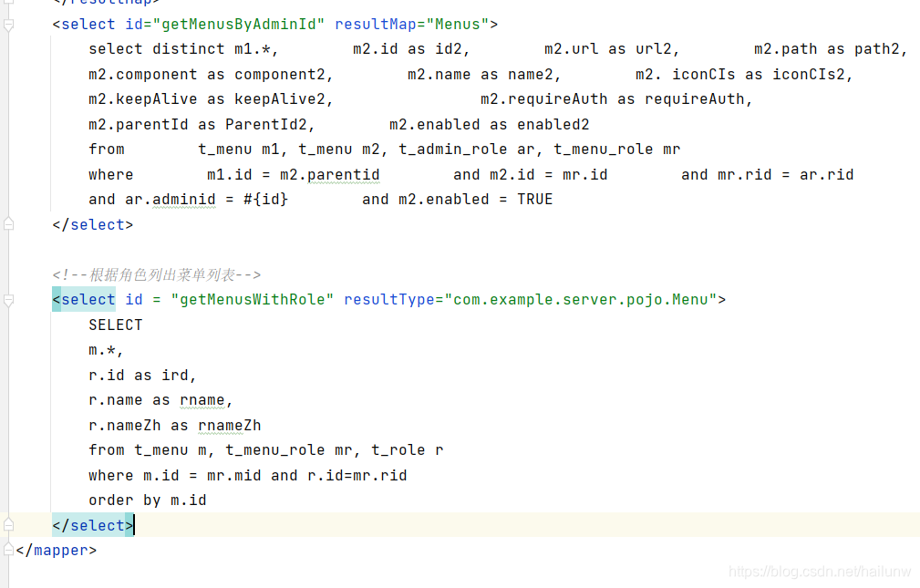Screen dimensions: 920x588
Task: Collapse the getMenusWithRole select fold marker
Action: pos(8,301)
